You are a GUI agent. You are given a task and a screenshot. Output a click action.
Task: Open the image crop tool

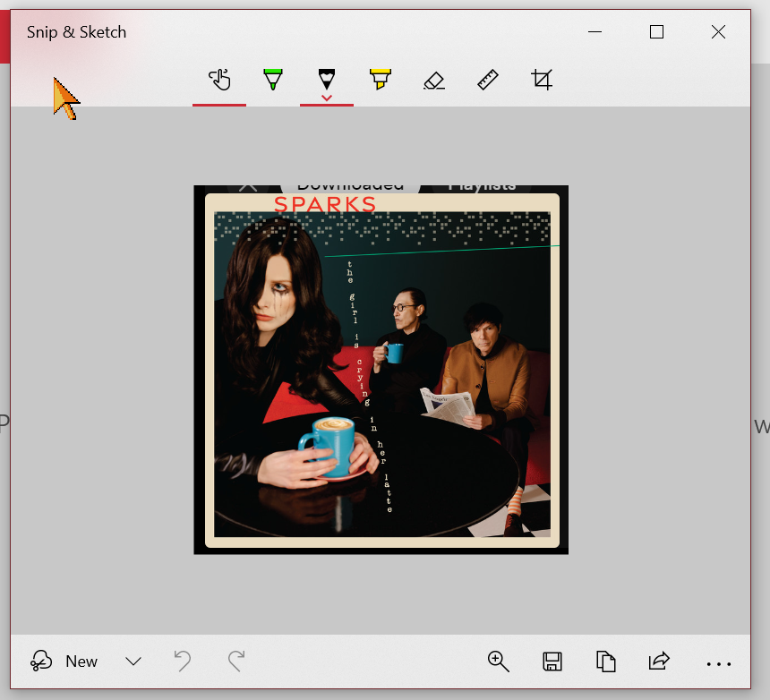[541, 80]
